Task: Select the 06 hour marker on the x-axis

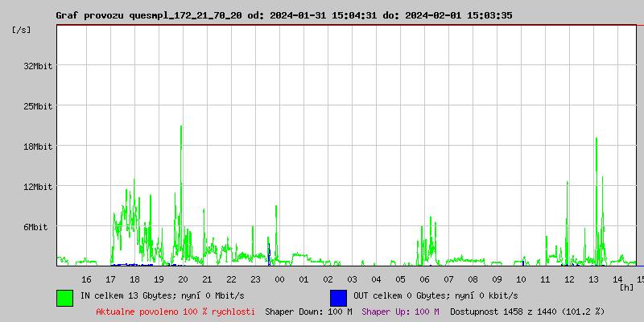Action: point(424,279)
